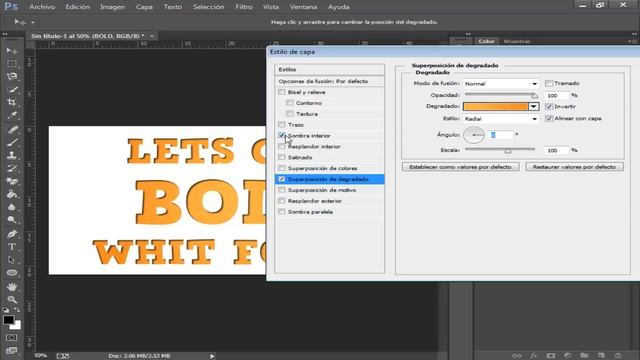The image size is (640, 360).
Task: Open Modo de fusión dropdown
Action: [x=501, y=84]
